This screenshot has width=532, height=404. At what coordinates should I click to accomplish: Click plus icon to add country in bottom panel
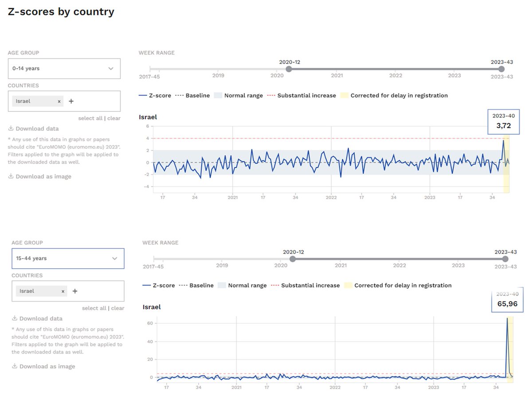pyautogui.click(x=75, y=291)
